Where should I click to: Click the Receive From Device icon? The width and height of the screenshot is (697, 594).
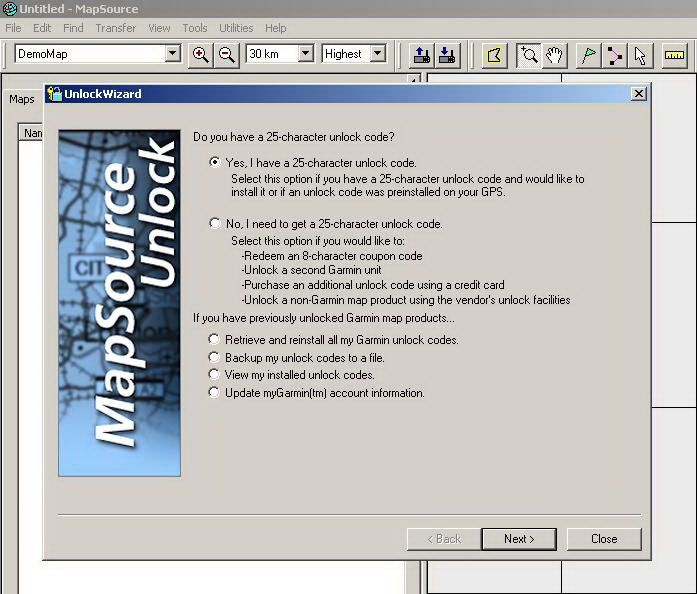(447, 56)
